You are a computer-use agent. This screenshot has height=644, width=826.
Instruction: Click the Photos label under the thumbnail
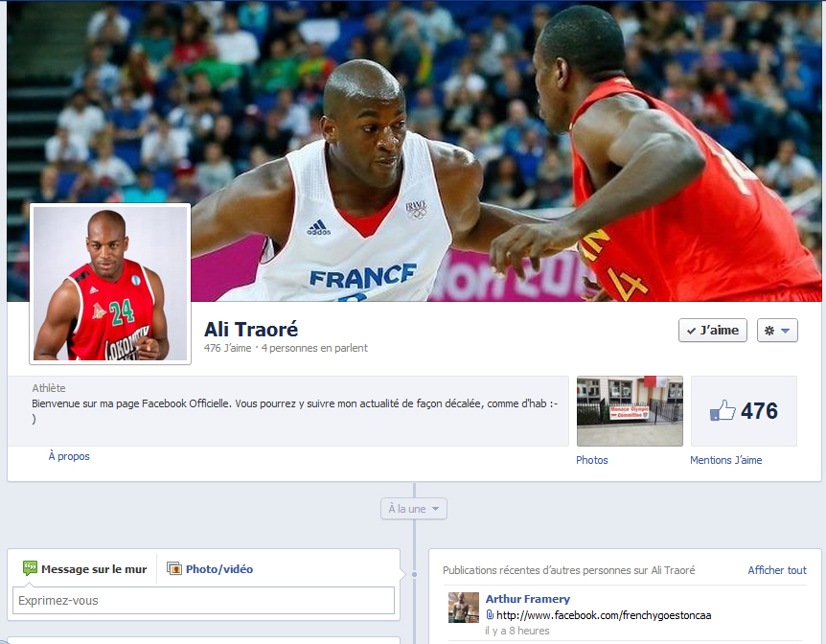tap(591, 460)
